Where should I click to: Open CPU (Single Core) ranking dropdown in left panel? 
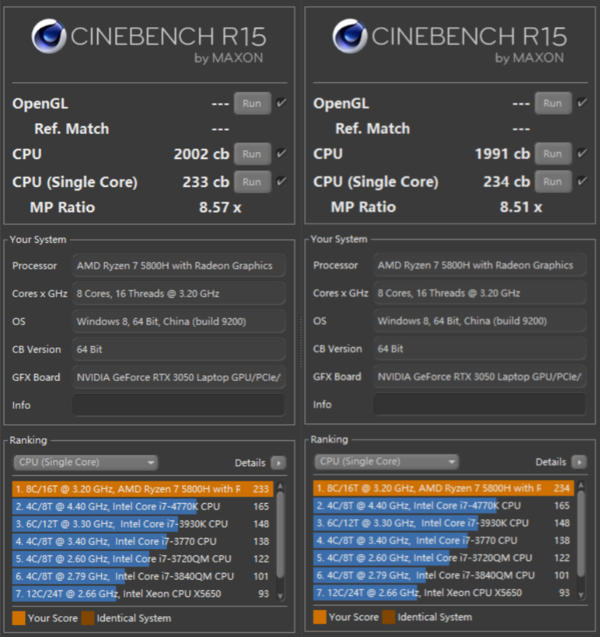(x=85, y=462)
